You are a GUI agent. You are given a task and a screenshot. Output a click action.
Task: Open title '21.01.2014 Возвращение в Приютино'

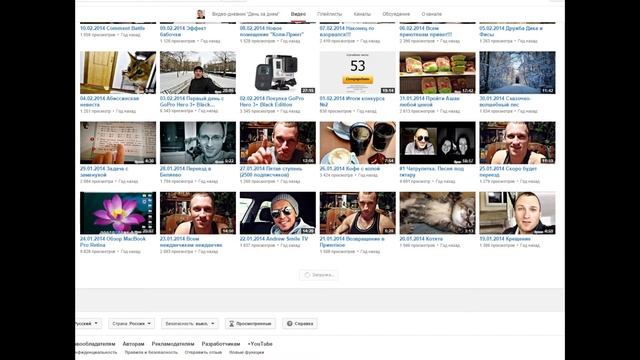(x=352, y=242)
